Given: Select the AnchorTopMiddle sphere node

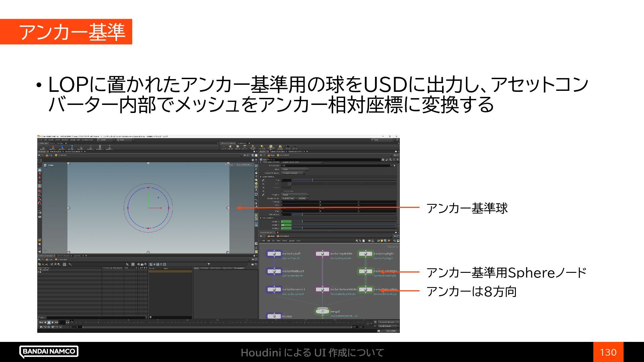Looking at the screenshot, I should (x=322, y=254).
